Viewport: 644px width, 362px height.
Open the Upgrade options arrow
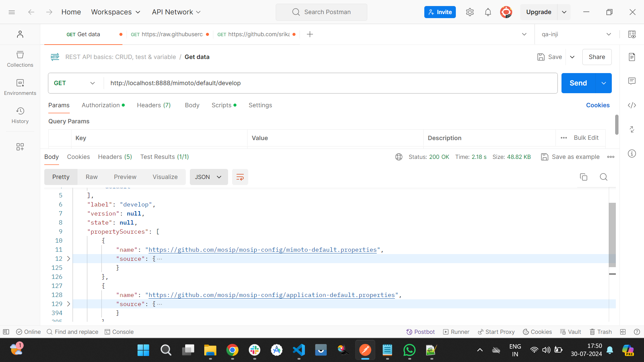[564, 12]
